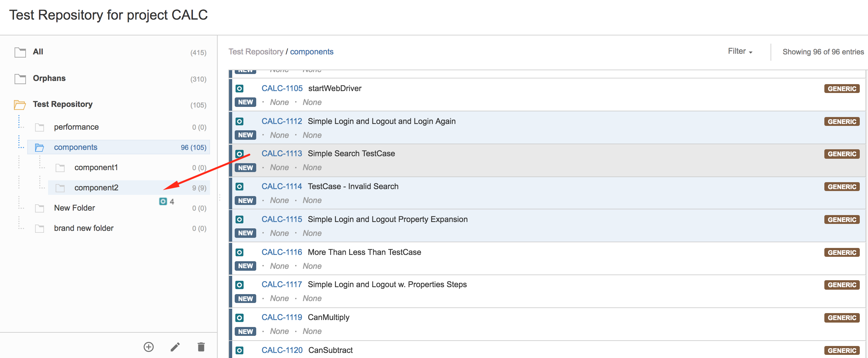Open the component2 subfolder
The height and width of the screenshot is (358, 868).
(129, 188)
